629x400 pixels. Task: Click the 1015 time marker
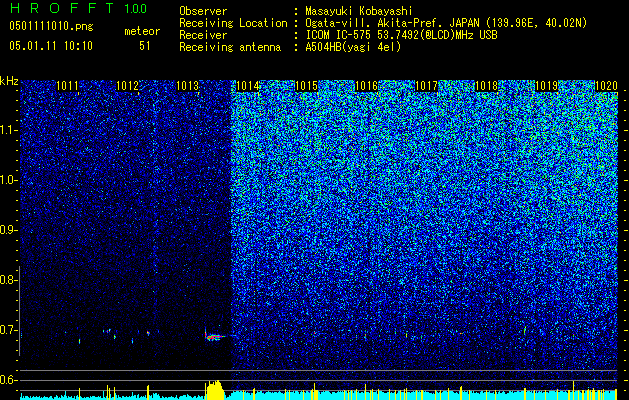[306, 86]
